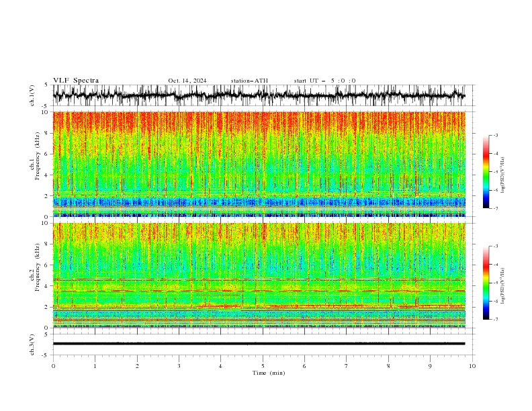Click the ch.3 flat voltage trace
This screenshot has width=532, height=411.
pyautogui.click(x=259, y=344)
